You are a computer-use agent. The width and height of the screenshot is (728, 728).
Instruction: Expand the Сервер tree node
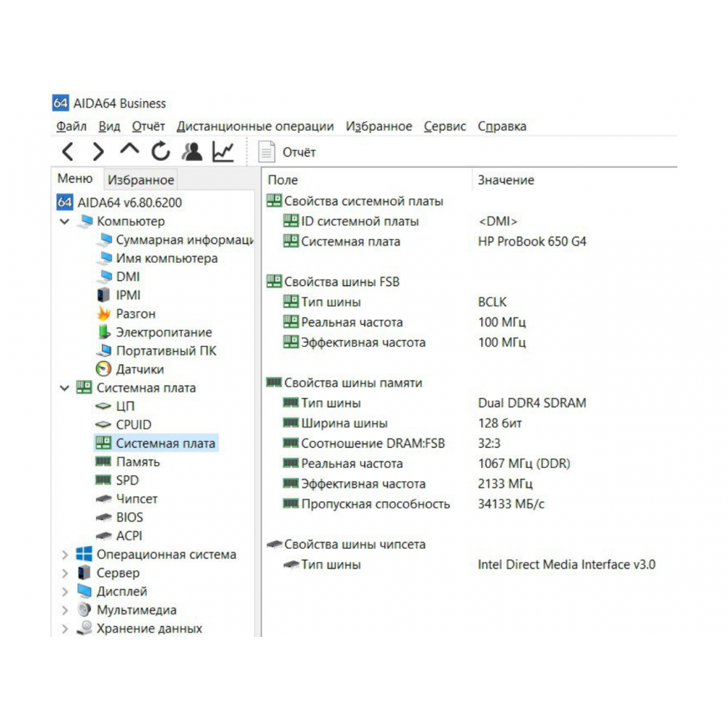(x=65, y=573)
